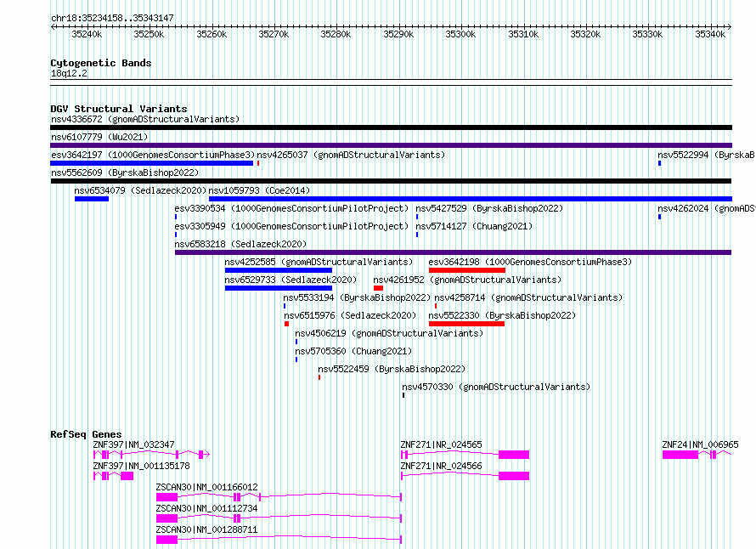This screenshot has width=756, height=549.
Task: Select nsv4252585 gnomAD variant label
Action: coord(319,262)
